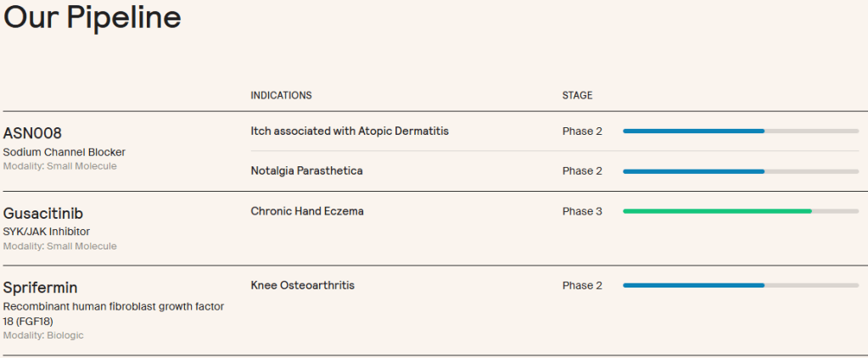
Task: Select Itch associated with Atopic Dermatitis indication
Action: tap(350, 131)
